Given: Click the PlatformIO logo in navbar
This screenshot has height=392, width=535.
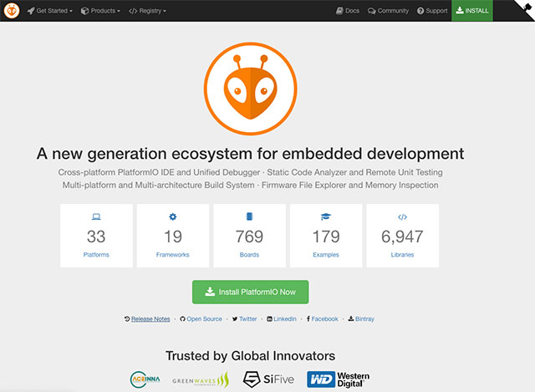Looking at the screenshot, I should click(x=12, y=11).
